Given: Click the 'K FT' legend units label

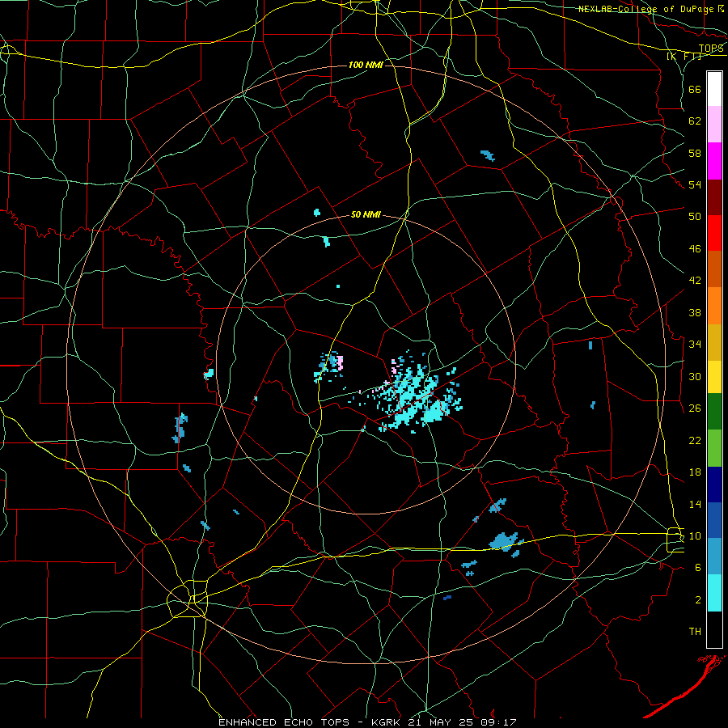Looking at the screenshot, I should [x=684, y=56].
